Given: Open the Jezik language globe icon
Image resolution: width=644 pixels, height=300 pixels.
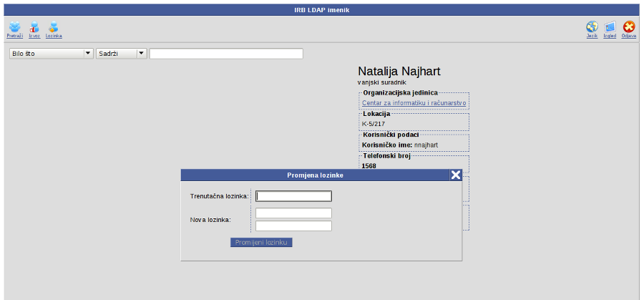Looking at the screenshot, I should tap(592, 28).
